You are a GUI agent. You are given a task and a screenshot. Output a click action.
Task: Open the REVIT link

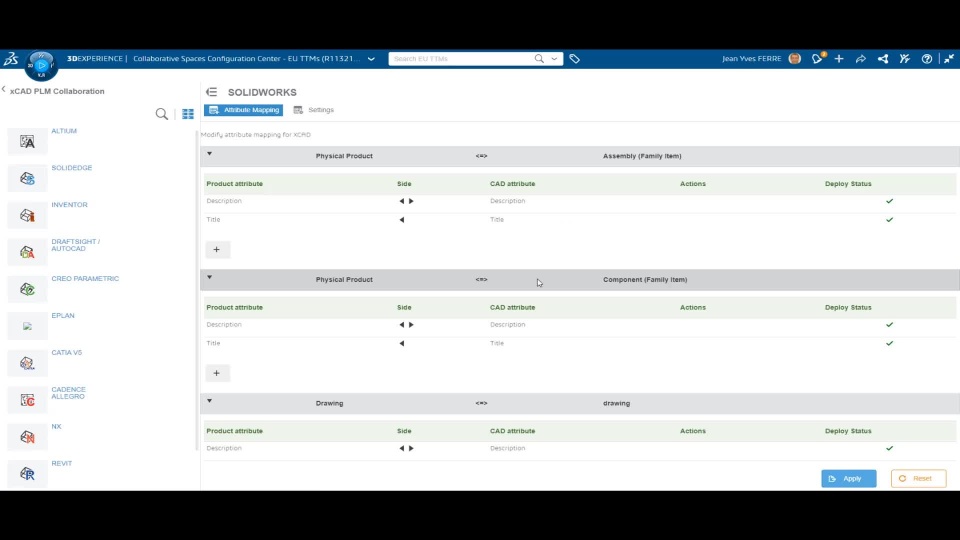click(62, 463)
